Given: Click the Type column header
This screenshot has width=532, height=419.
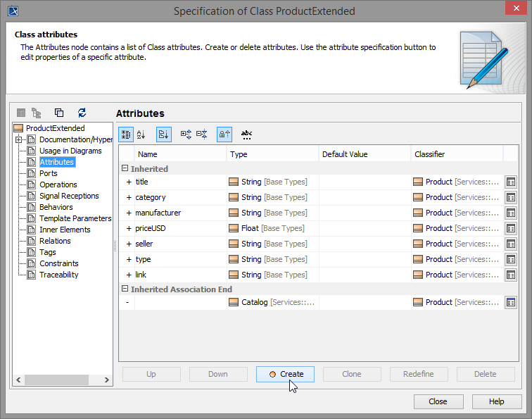Looking at the screenshot, I should [x=239, y=154].
